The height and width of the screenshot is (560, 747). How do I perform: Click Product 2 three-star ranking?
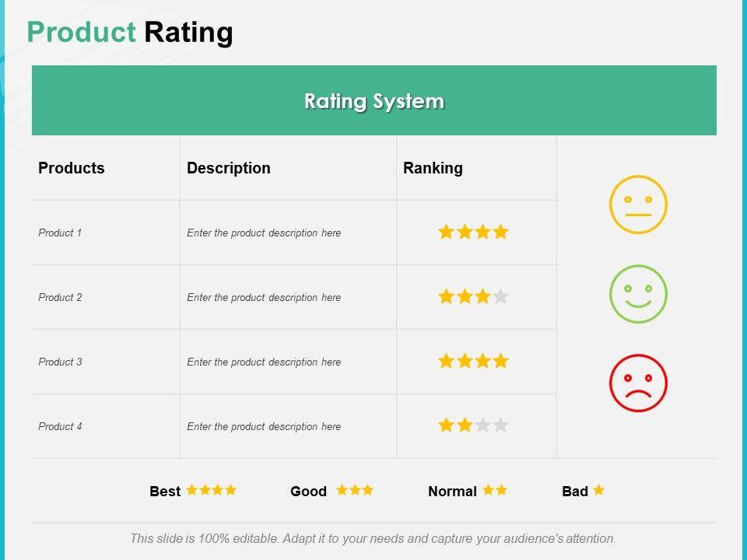click(473, 296)
